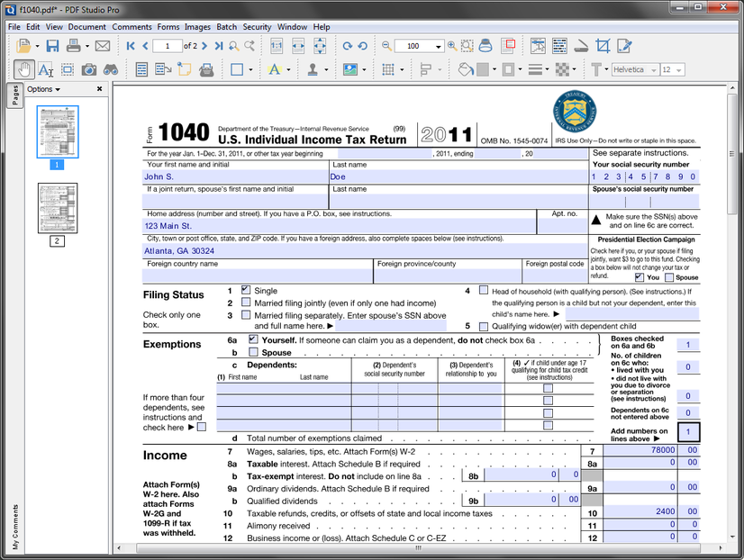This screenshot has width=744, height=560.
Task: Click the zoom in magnifier
Action: pyautogui.click(x=452, y=46)
